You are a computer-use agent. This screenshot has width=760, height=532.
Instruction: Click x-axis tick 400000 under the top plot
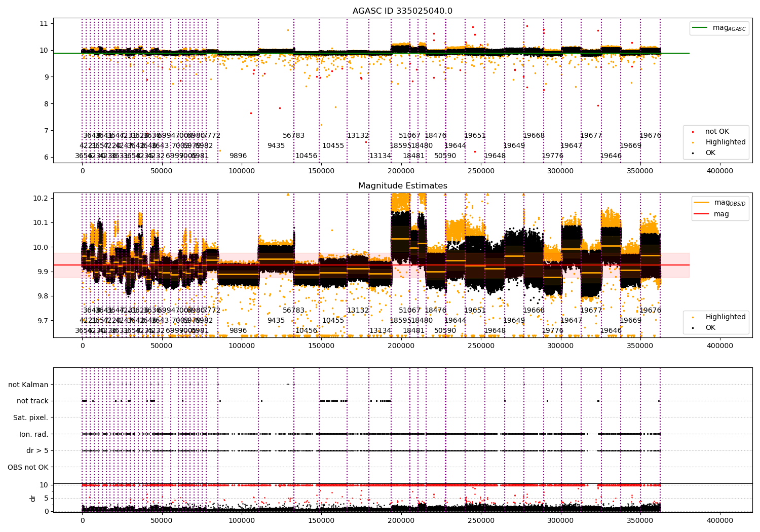click(720, 171)
